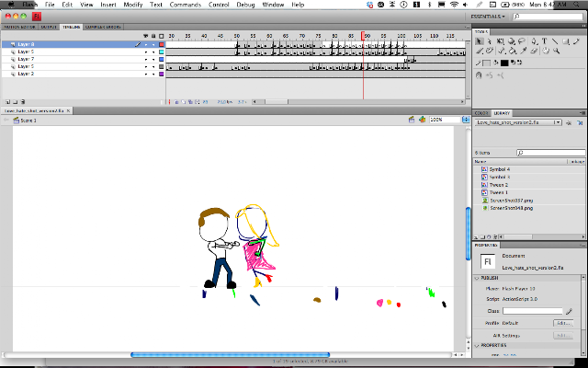Toggle lock dot for Layer 7
Viewport: 588px width, 368px height.
point(153,59)
